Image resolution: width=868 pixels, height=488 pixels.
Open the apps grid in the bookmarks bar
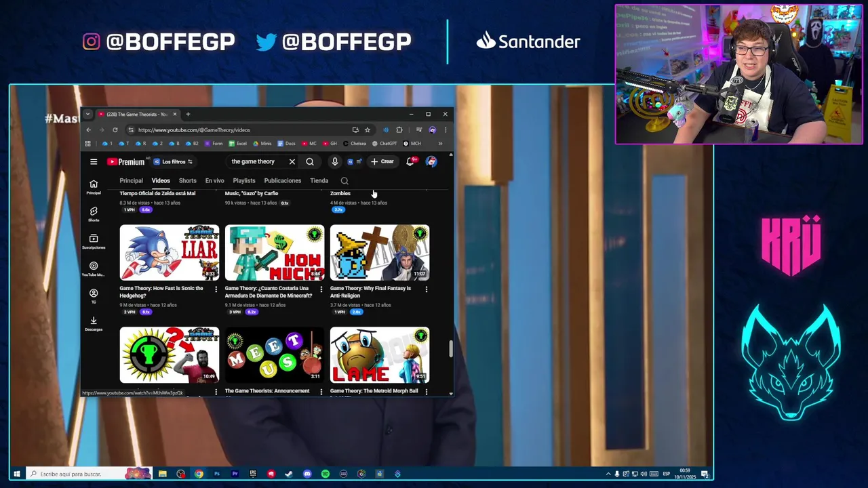(x=87, y=144)
